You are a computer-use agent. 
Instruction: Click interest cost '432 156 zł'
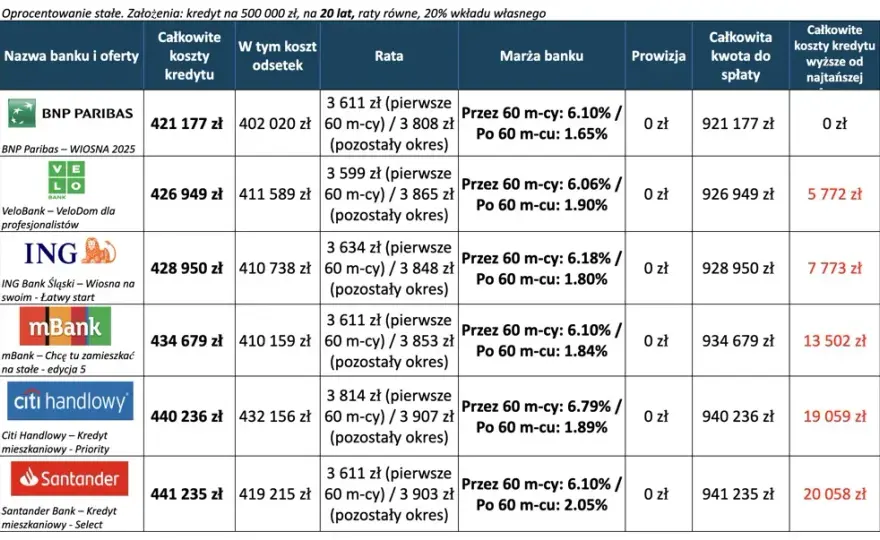(x=275, y=417)
